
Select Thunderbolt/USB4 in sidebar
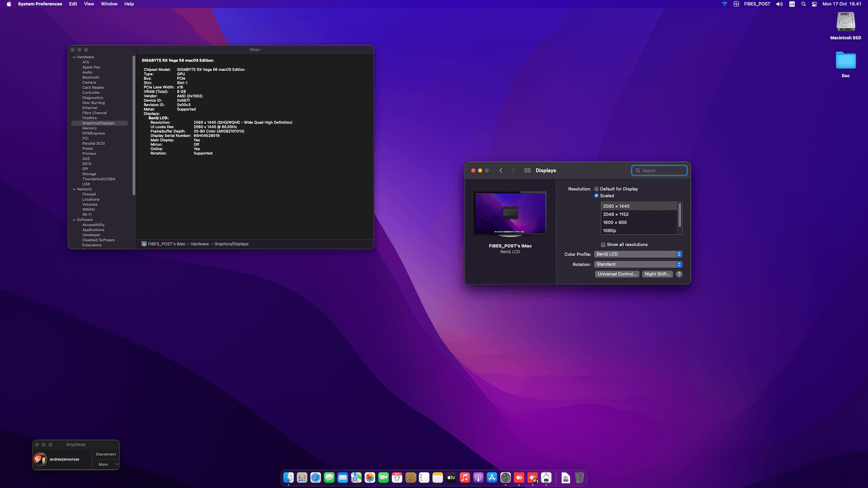click(x=99, y=179)
